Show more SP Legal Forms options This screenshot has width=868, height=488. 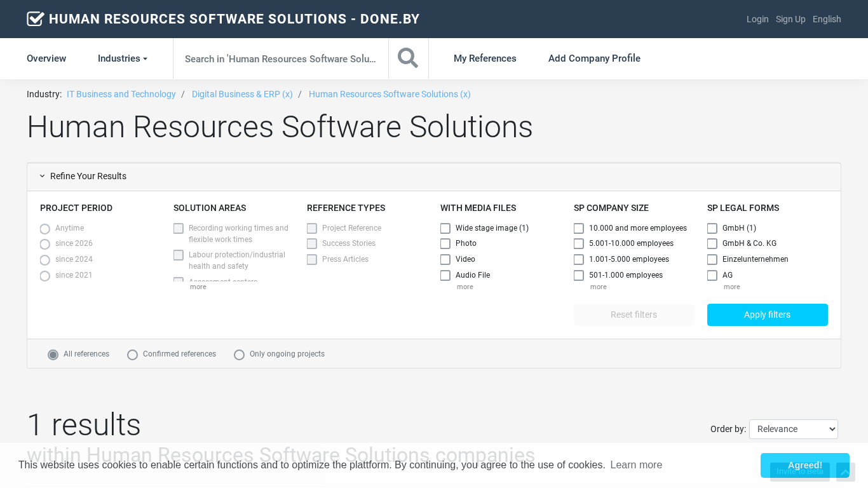pyautogui.click(x=731, y=287)
